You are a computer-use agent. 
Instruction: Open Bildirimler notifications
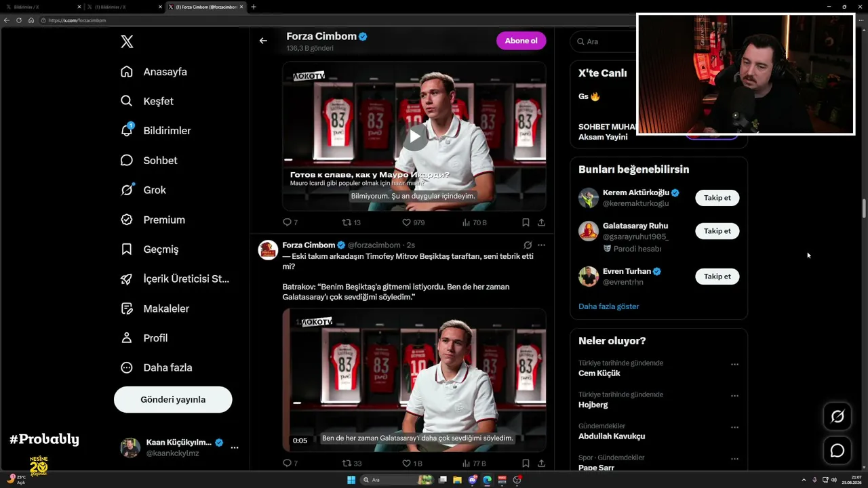[x=155, y=131]
